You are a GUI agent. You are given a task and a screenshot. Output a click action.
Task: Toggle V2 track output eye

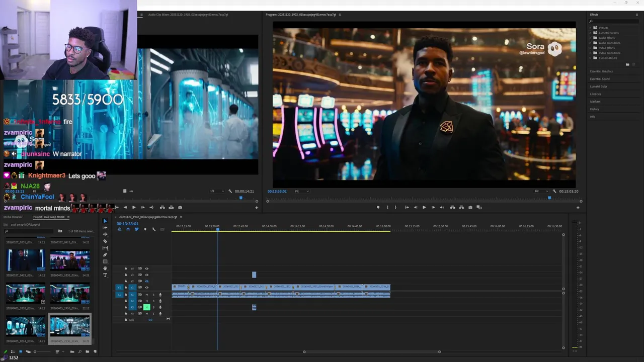(x=147, y=281)
